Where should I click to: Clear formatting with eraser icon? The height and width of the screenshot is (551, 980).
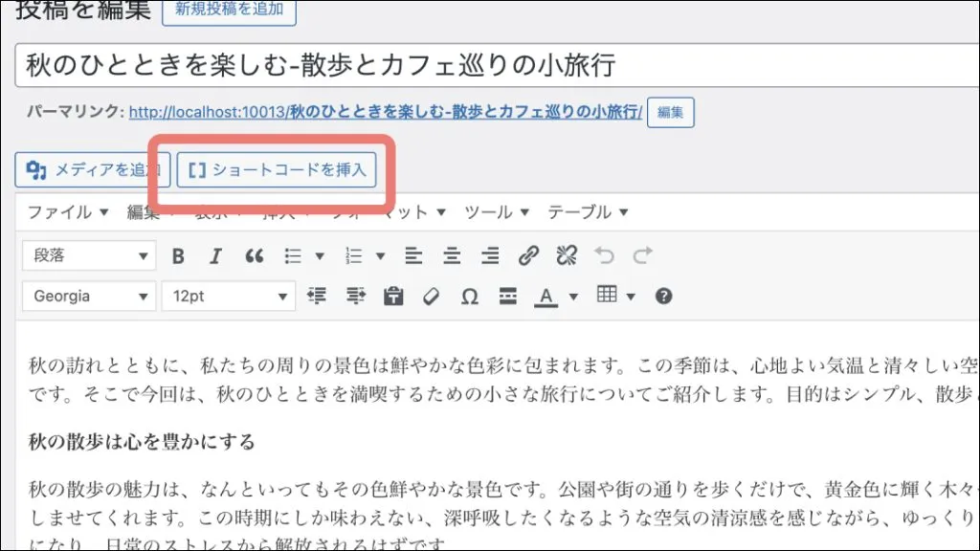point(432,297)
